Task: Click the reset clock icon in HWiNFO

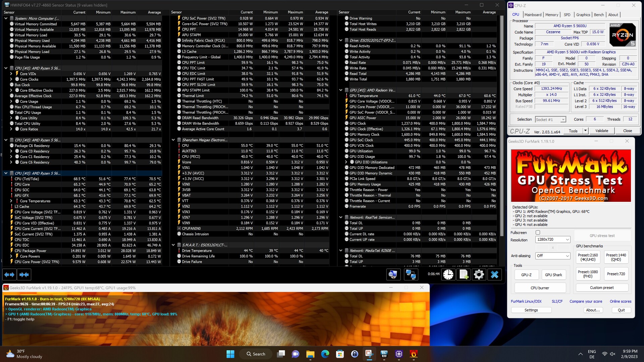Action: [448, 275]
